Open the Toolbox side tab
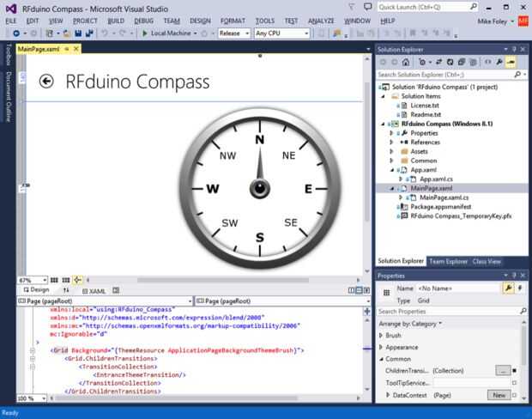532x419 pixels. coord(9,55)
